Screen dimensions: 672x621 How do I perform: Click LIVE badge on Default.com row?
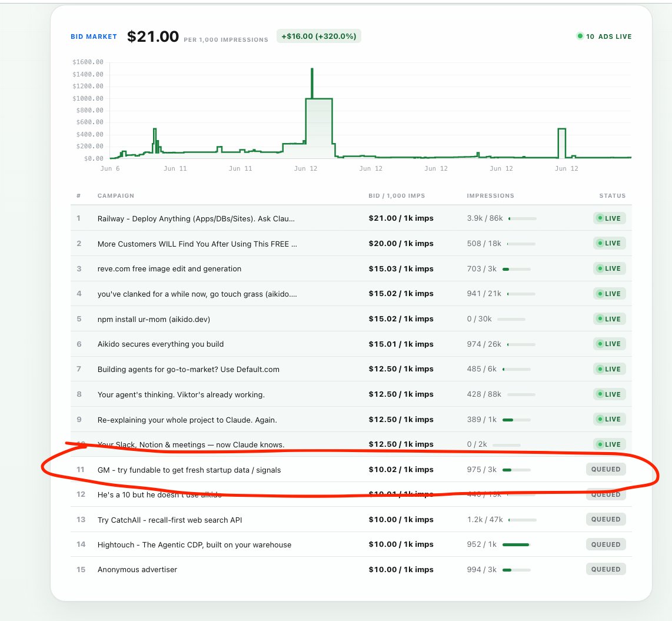coord(609,369)
